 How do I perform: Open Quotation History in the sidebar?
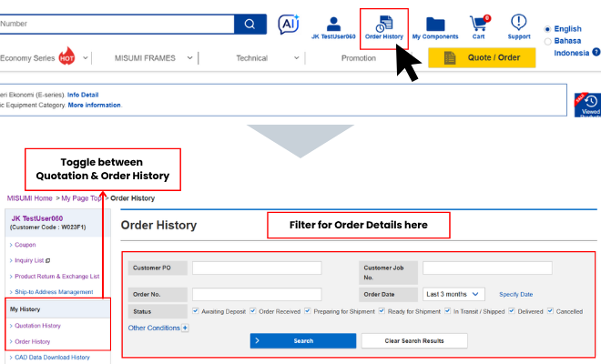coord(38,326)
